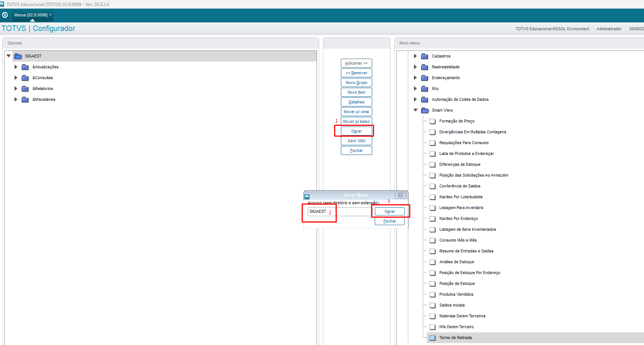Click the Termo de Retirada item icon
This screenshot has width=644, height=345.
pos(432,338)
